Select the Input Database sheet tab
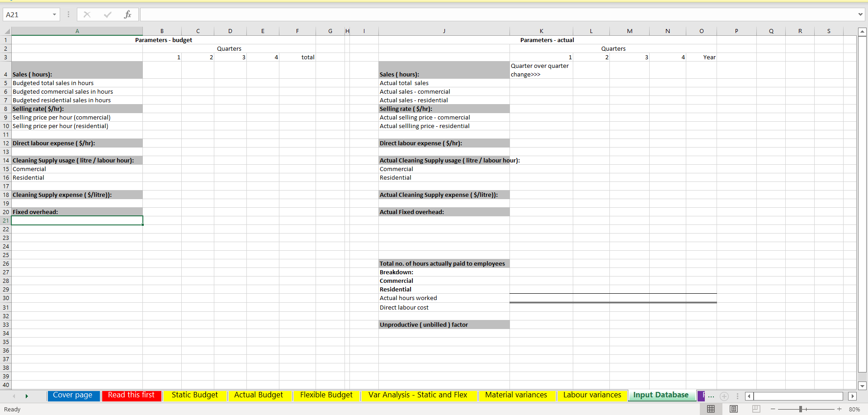 (661, 395)
